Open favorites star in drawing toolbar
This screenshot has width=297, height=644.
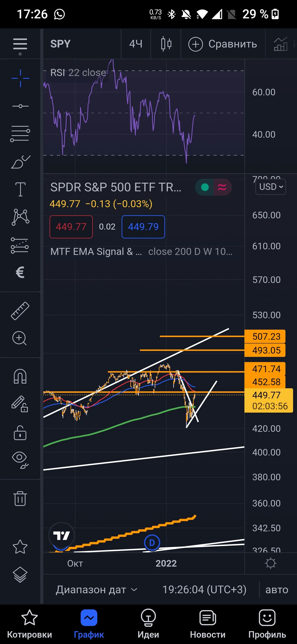[x=20, y=547]
